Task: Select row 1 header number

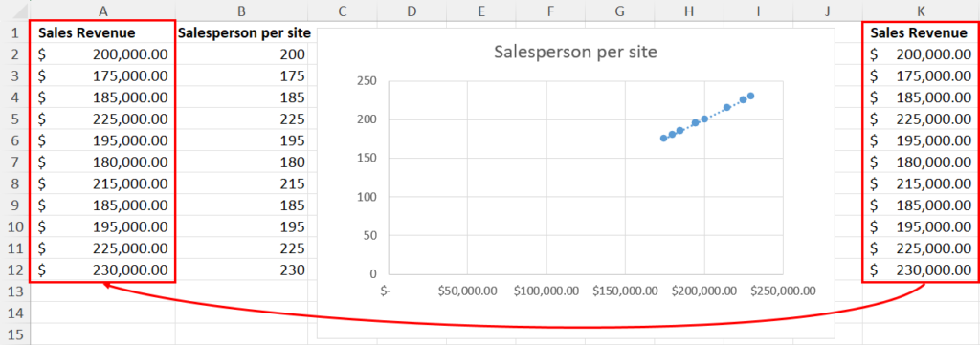Action: pyautogui.click(x=15, y=33)
